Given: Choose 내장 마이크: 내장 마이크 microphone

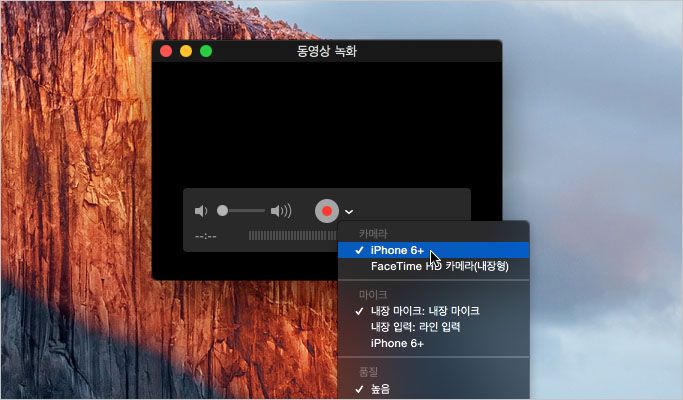Looking at the screenshot, I should click(x=433, y=311).
